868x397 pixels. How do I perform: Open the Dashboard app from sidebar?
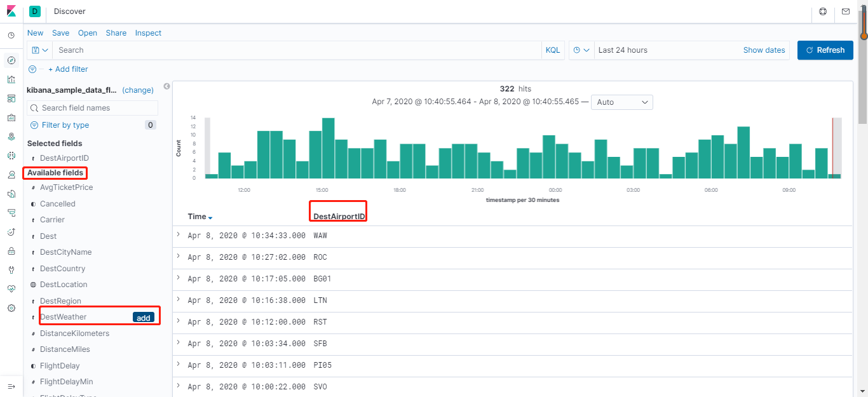pyautogui.click(x=11, y=98)
